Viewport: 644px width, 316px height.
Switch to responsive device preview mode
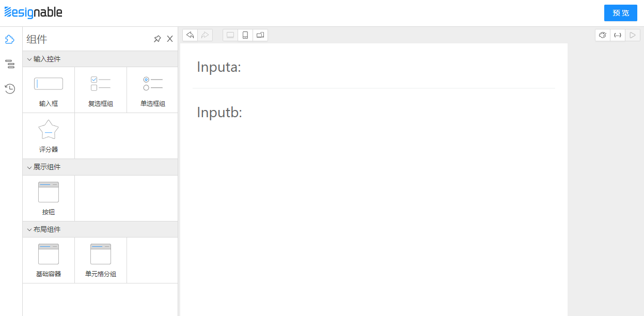tap(260, 35)
